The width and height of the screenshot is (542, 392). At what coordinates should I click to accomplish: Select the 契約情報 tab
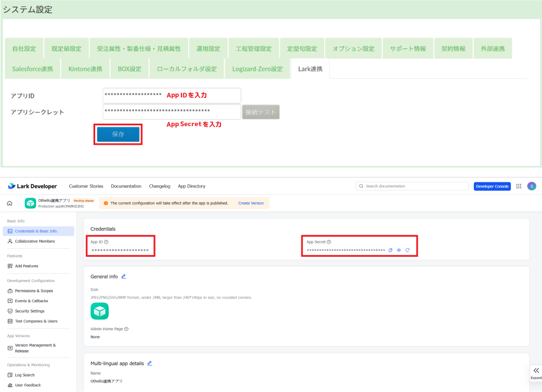click(453, 49)
